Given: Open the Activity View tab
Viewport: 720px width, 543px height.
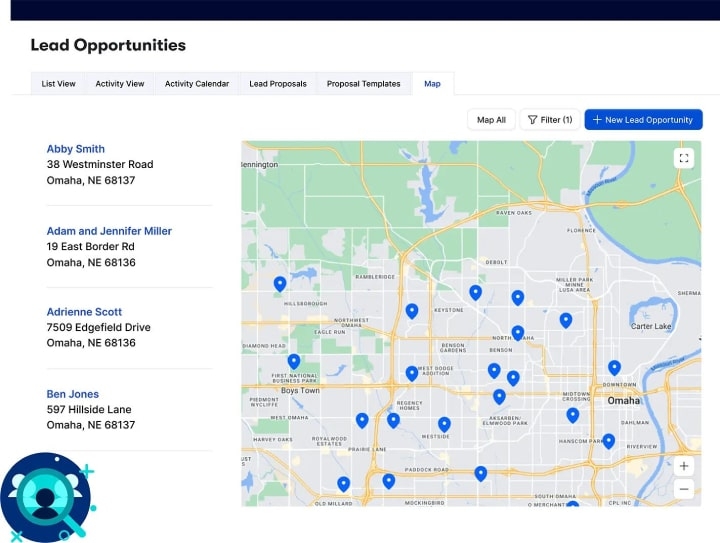Looking at the screenshot, I should [120, 84].
